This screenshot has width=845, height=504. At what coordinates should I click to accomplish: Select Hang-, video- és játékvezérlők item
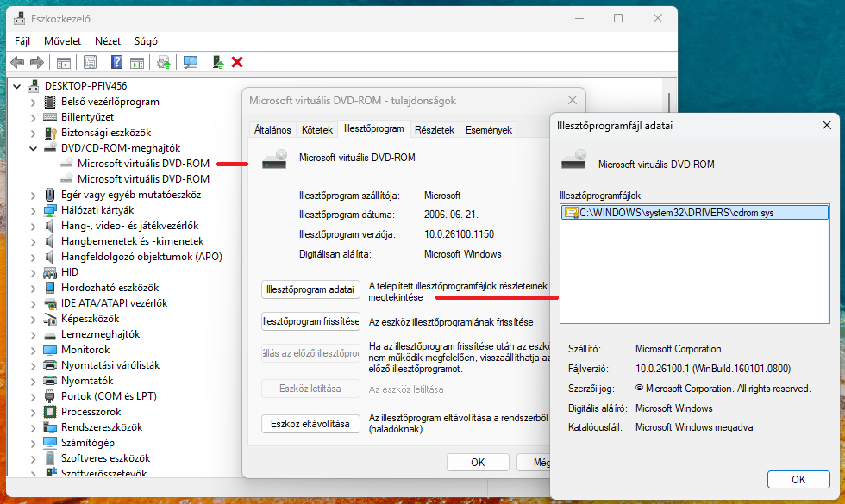[130, 226]
